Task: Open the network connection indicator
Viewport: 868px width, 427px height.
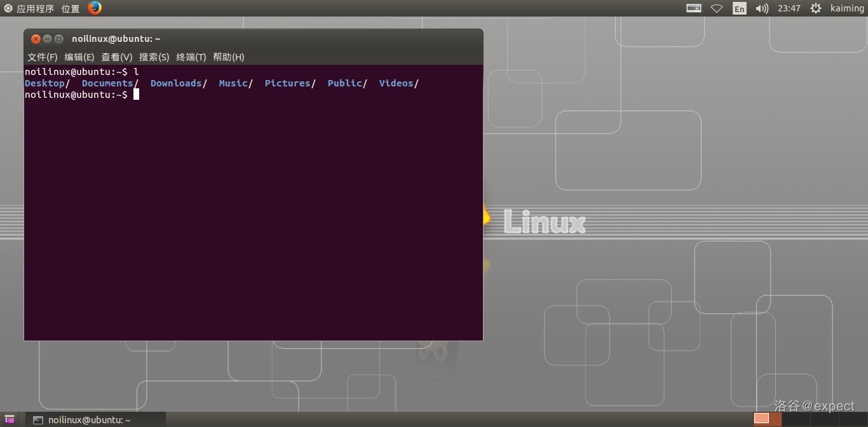Action: [717, 8]
